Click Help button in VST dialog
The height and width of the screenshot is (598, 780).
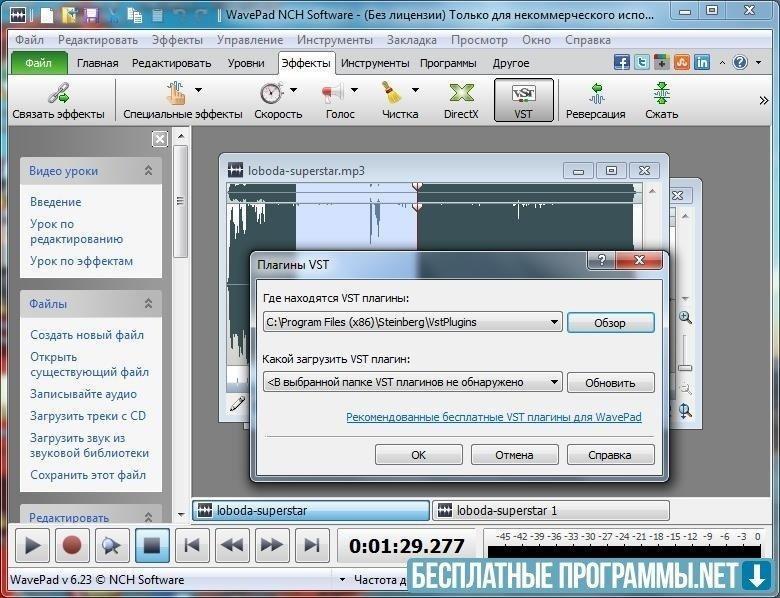610,455
